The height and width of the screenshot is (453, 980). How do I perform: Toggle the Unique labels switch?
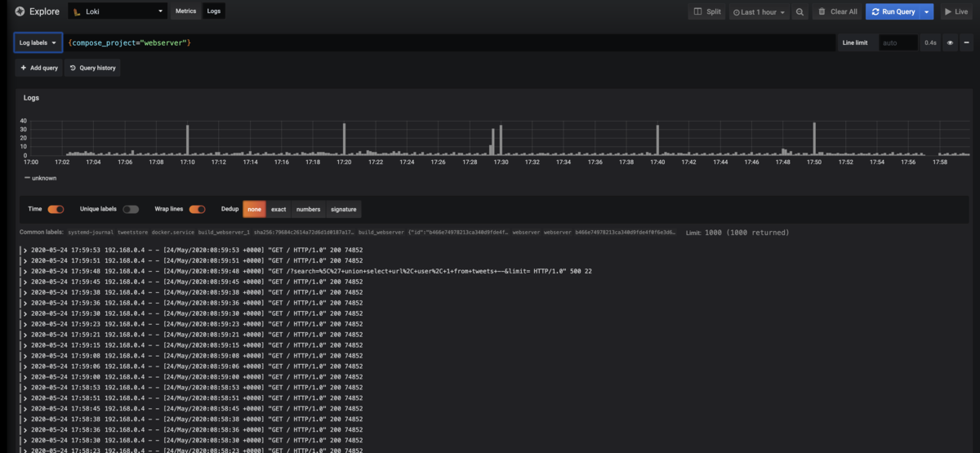pos(131,209)
